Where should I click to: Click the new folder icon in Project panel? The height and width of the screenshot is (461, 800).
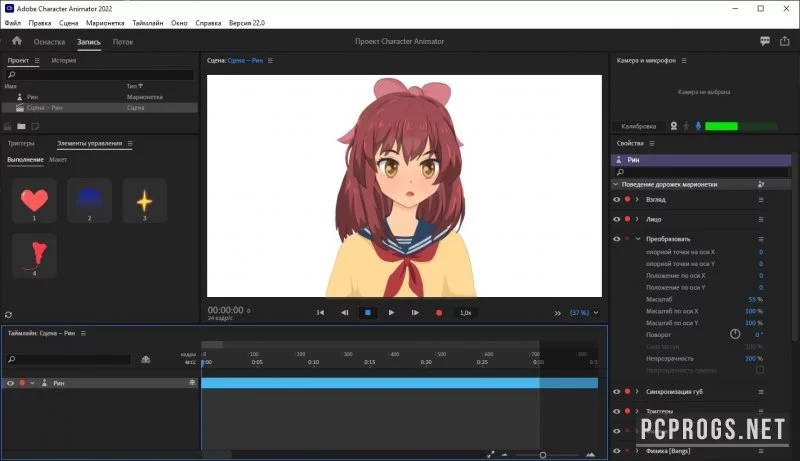pos(21,126)
